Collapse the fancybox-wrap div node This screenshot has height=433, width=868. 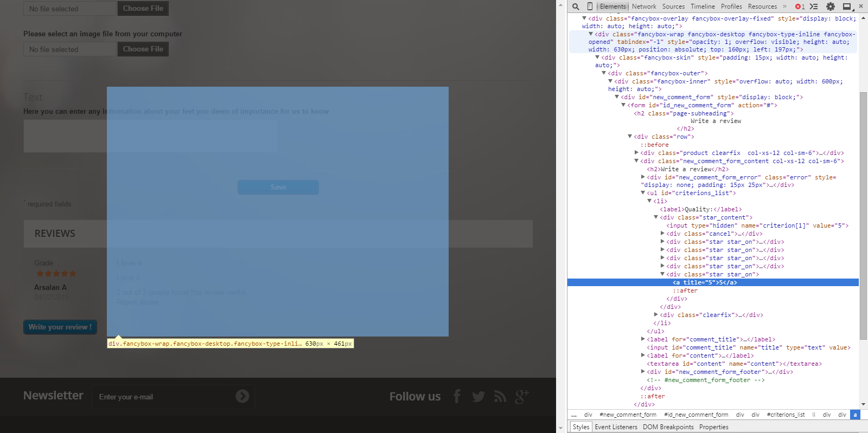coord(591,34)
